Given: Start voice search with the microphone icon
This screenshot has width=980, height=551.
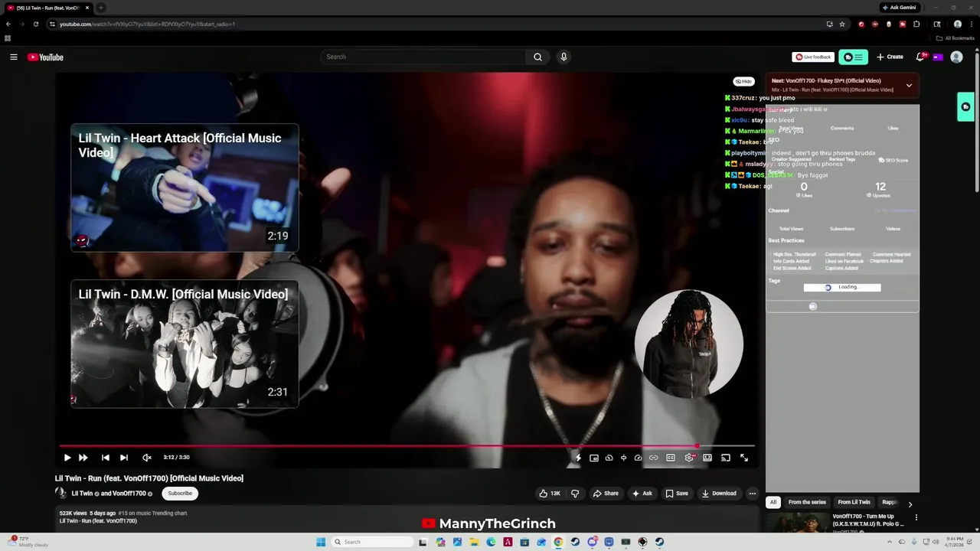Looking at the screenshot, I should 563,57.
